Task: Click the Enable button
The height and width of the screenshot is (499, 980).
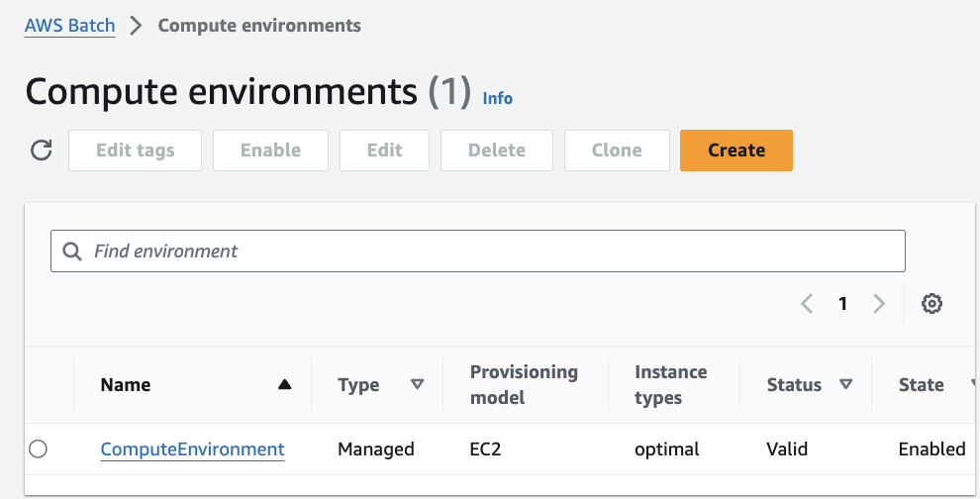Action: pos(270,150)
